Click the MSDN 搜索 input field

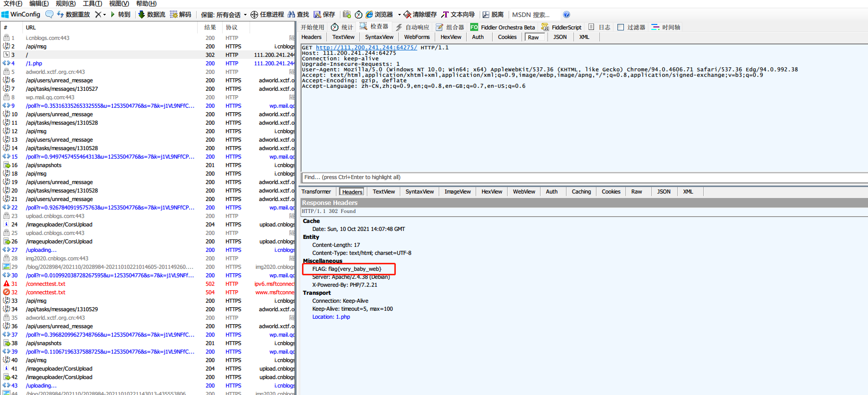coord(534,14)
